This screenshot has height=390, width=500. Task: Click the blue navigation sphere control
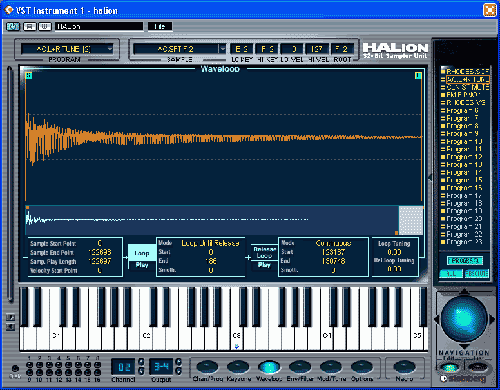click(464, 319)
